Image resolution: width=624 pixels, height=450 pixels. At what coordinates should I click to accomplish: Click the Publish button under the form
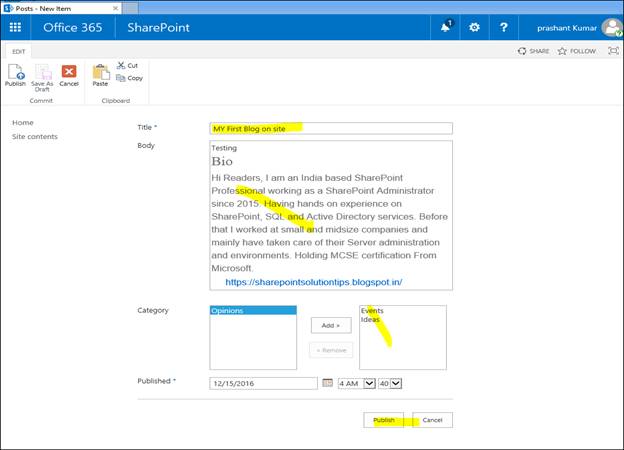[384, 420]
